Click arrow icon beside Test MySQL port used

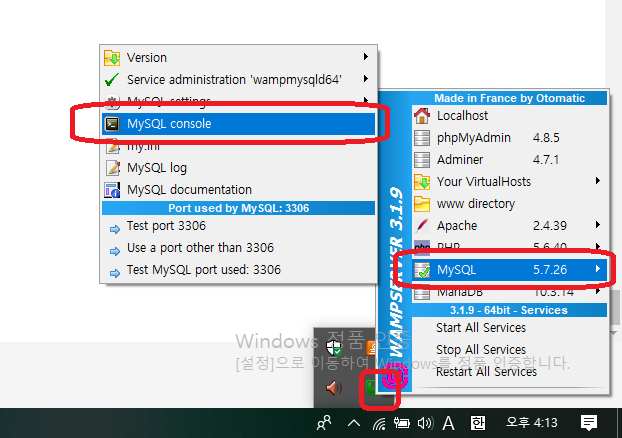point(115,273)
